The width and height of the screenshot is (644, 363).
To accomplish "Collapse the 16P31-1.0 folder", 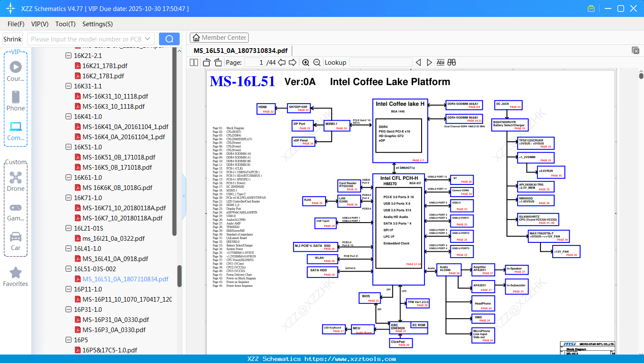I will click(x=69, y=309).
